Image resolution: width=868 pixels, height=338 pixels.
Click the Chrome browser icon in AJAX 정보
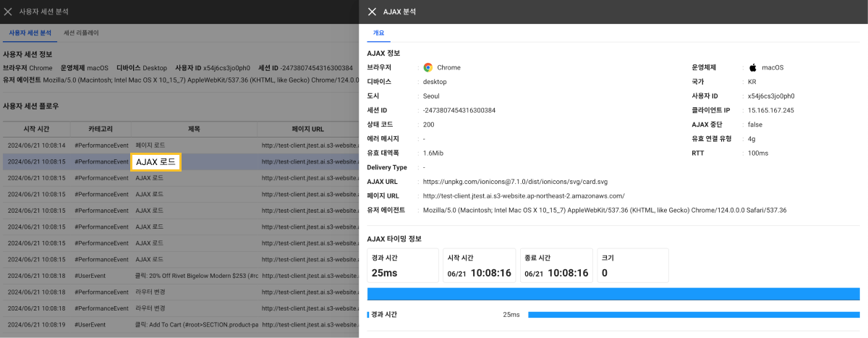(x=428, y=67)
